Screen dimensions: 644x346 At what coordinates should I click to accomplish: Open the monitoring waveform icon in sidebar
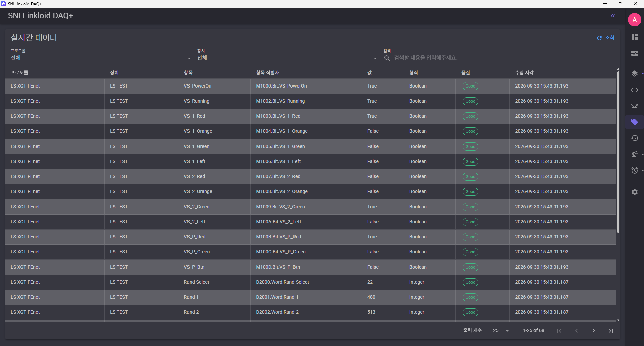[x=634, y=53]
